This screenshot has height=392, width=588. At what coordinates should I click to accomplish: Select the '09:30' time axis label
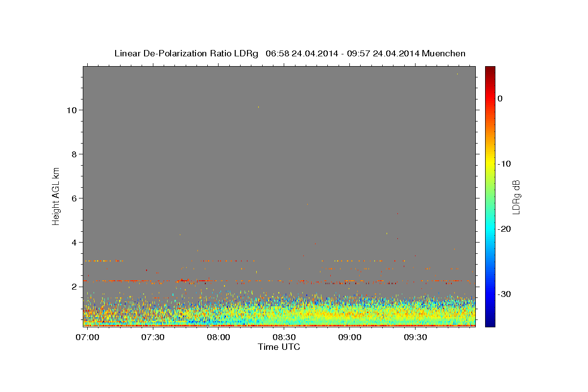(416, 337)
